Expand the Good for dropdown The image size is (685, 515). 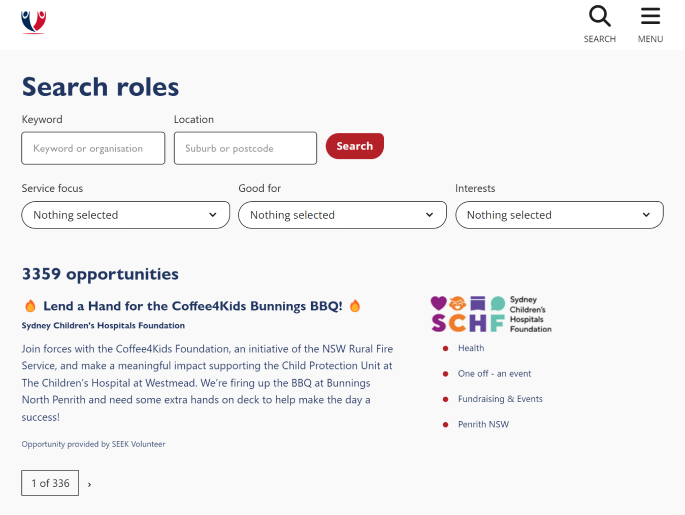[342, 215]
